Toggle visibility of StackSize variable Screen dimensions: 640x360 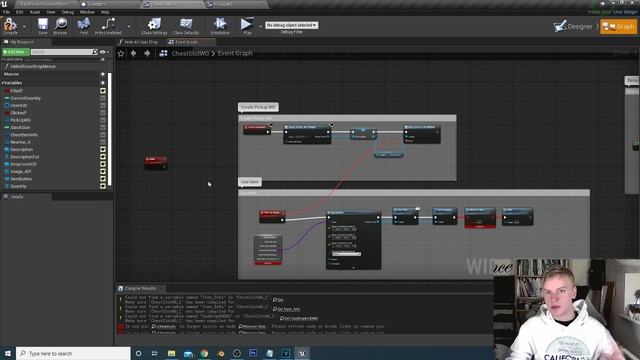(x=103, y=127)
